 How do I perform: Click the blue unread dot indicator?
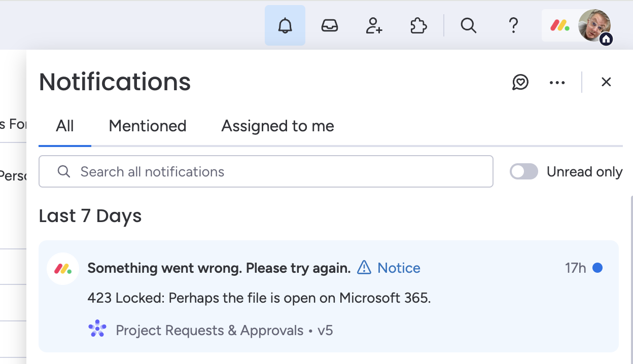tap(597, 268)
